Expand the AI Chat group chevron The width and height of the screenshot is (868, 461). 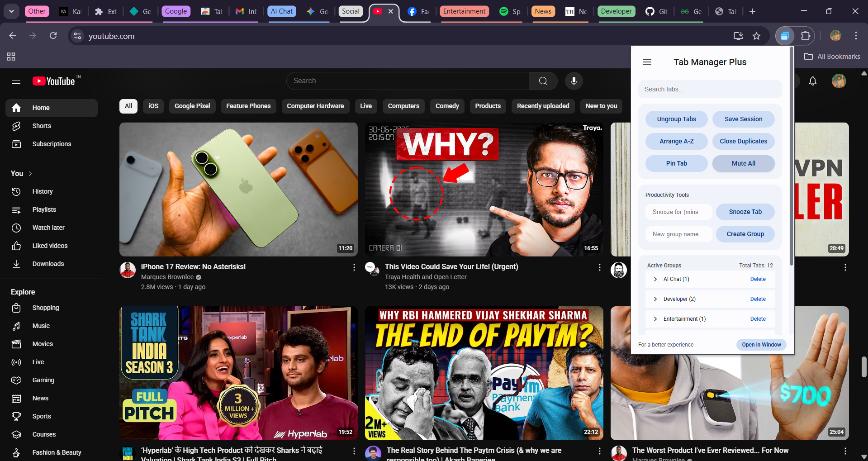[655, 279]
